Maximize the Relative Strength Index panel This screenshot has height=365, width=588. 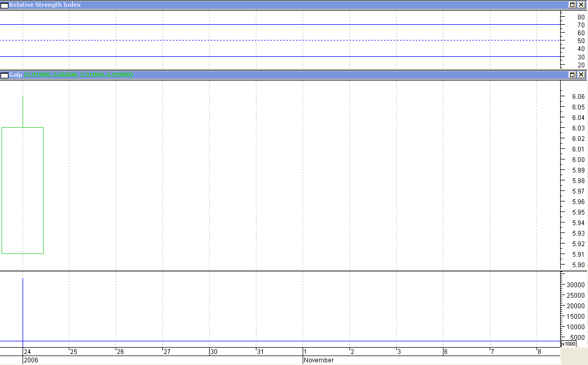[x=572, y=5]
